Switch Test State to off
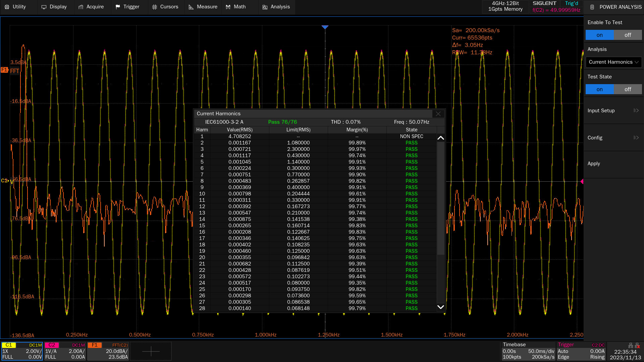This screenshot has height=362, width=644. pos(628,89)
